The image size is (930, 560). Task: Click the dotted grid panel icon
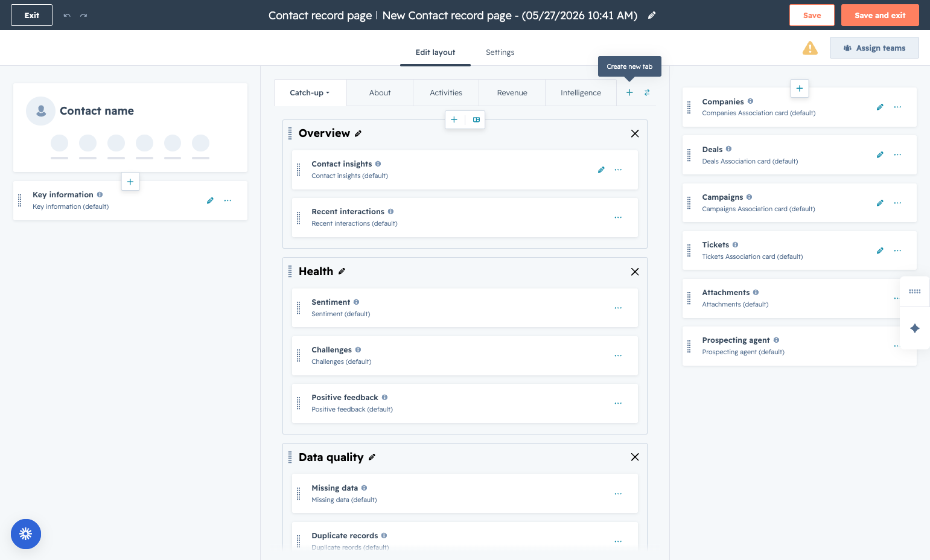click(x=915, y=291)
